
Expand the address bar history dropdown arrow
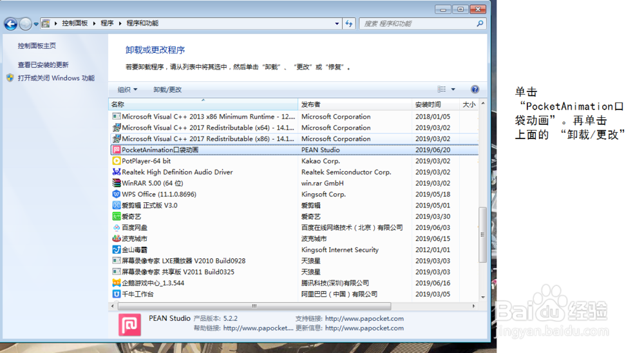pyautogui.click(x=337, y=24)
